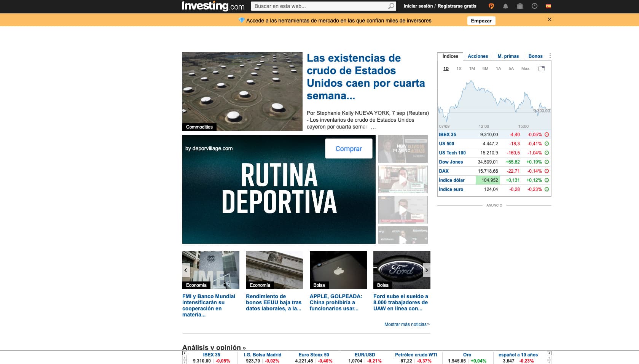Open the Análisis y opinión section
The width and height of the screenshot is (639, 364).
(214, 347)
